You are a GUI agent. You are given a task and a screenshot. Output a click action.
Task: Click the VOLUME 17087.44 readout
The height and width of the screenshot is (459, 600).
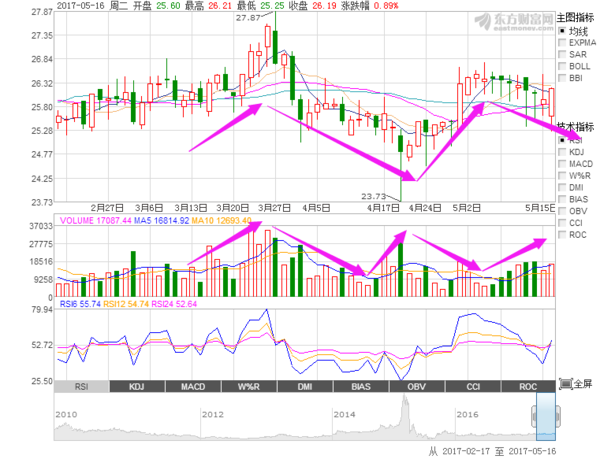click(x=96, y=221)
